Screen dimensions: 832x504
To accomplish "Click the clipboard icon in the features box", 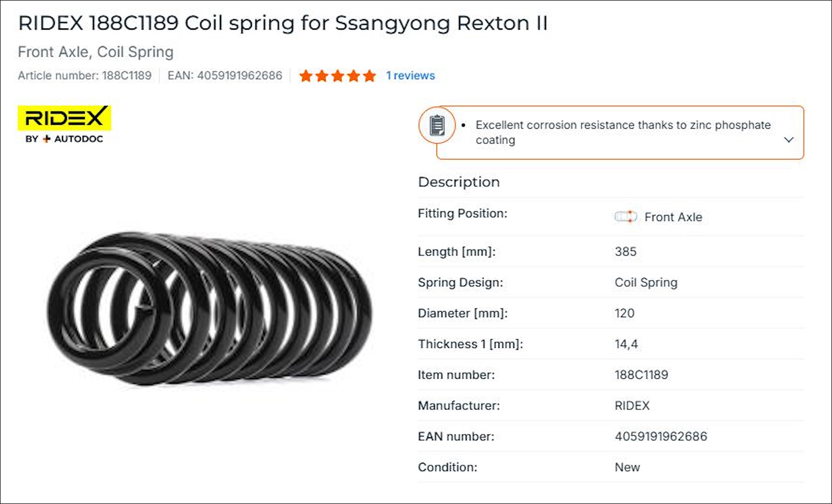I will 437,125.
